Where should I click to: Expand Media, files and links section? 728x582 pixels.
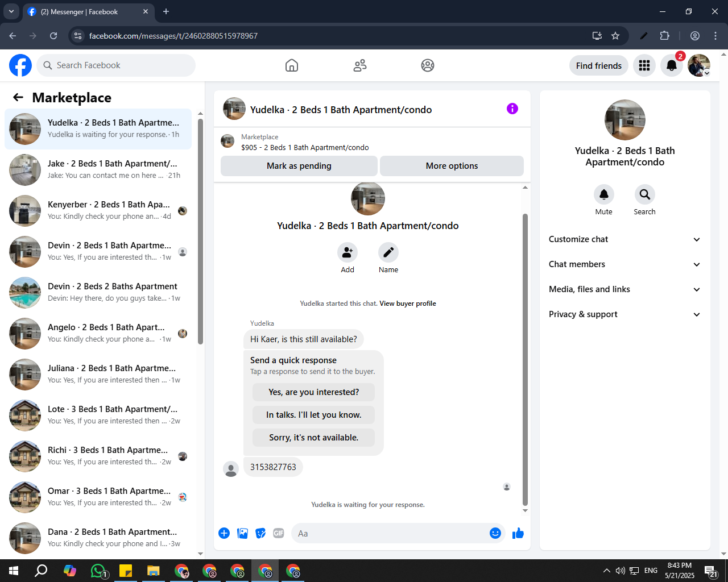(x=625, y=289)
